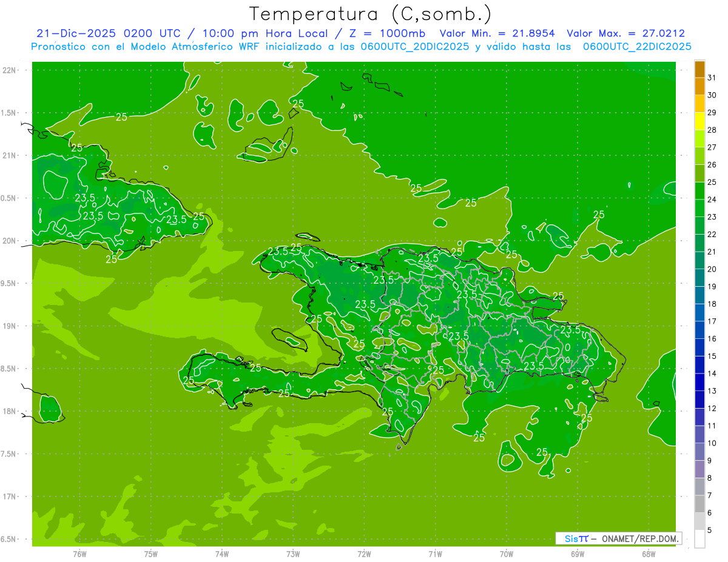
Task: Click the 8.5N latitude axis label
Action: pos(9,369)
